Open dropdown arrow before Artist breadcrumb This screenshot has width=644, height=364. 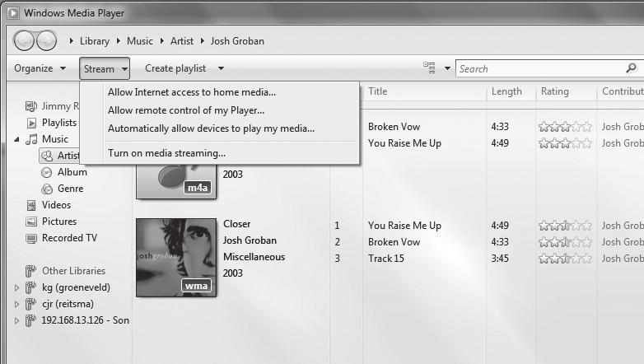[x=162, y=40]
